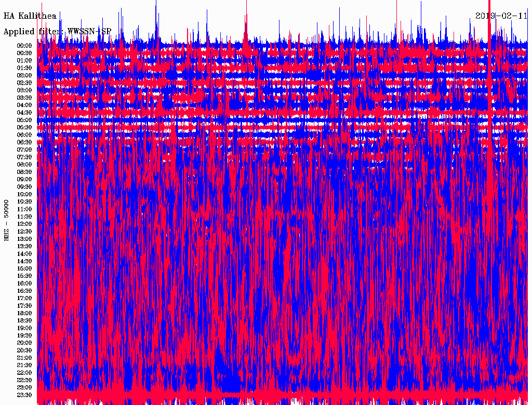Click the '17:30' time label
The height and width of the screenshot is (405, 532).
click(x=24, y=306)
